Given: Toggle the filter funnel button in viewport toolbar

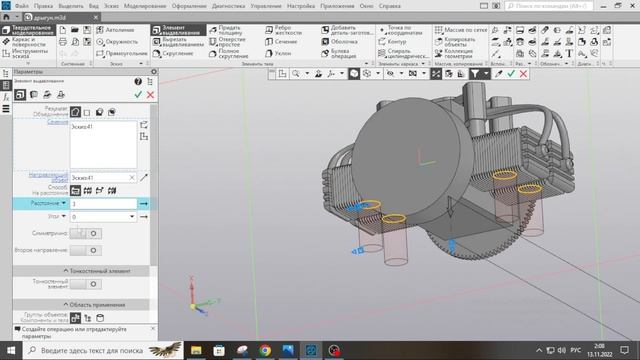Looking at the screenshot, I should tap(475, 73).
